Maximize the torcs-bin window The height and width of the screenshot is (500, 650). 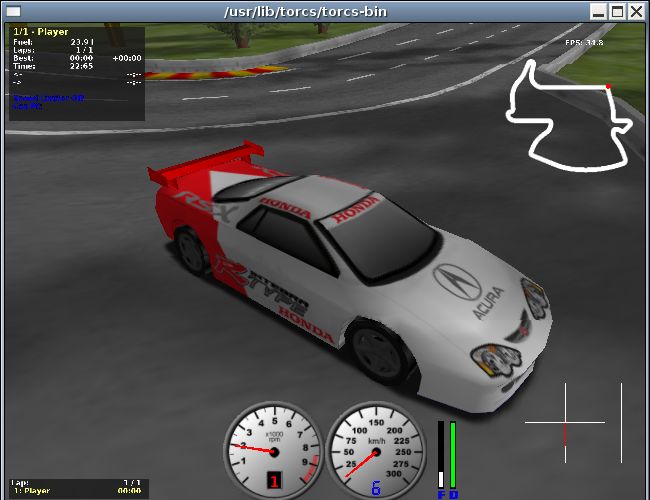pyautogui.click(x=618, y=12)
